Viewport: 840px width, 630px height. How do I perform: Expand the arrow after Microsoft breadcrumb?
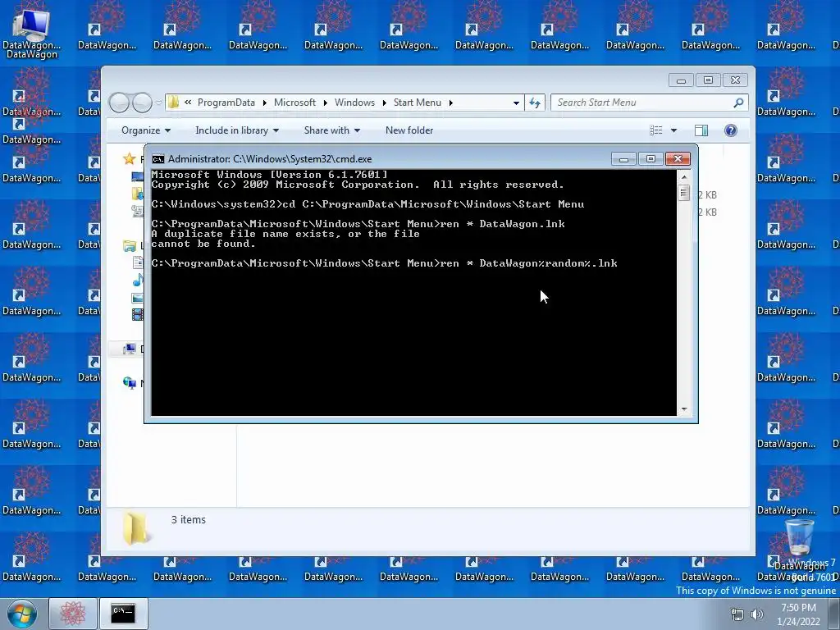pyautogui.click(x=325, y=103)
